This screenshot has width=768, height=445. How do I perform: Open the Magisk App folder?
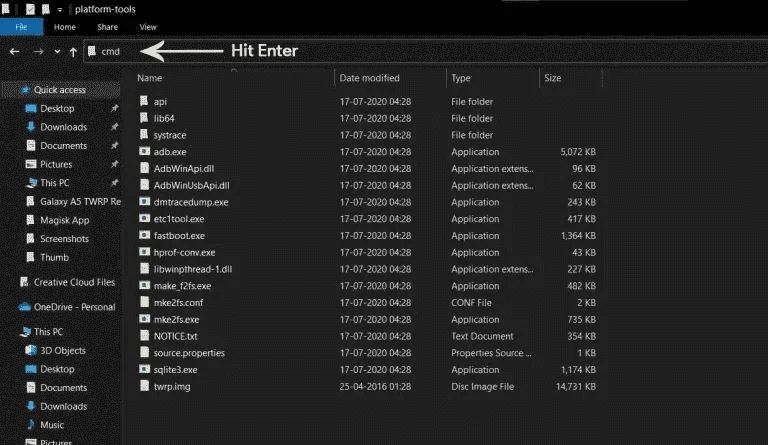point(64,220)
